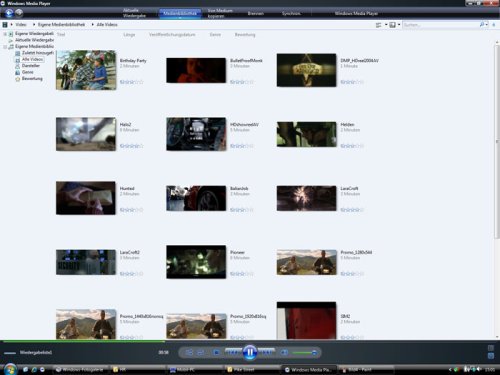Image resolution: width=500 pixels, height=375 pixels.
Task: Pause playback with the round blue button
Action: click(x=250, y=352)
